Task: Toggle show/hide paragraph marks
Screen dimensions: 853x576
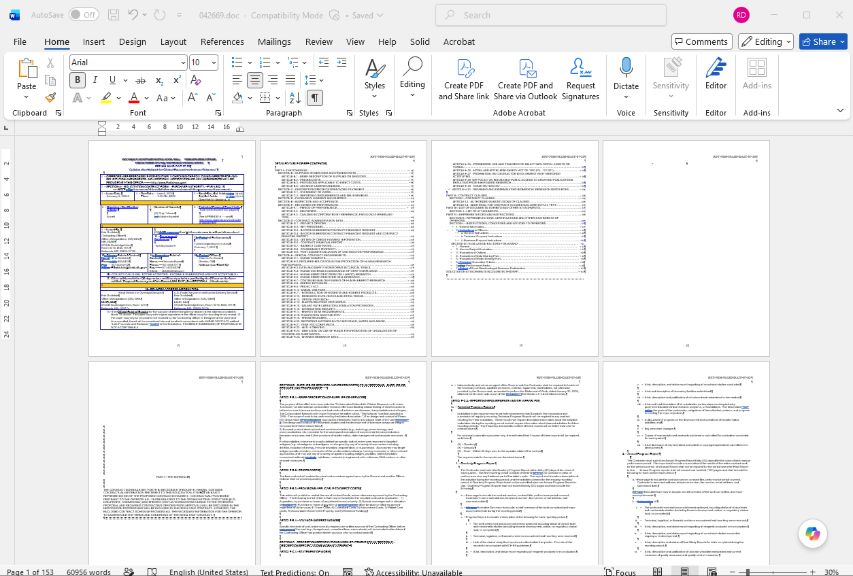Action: 314,98
